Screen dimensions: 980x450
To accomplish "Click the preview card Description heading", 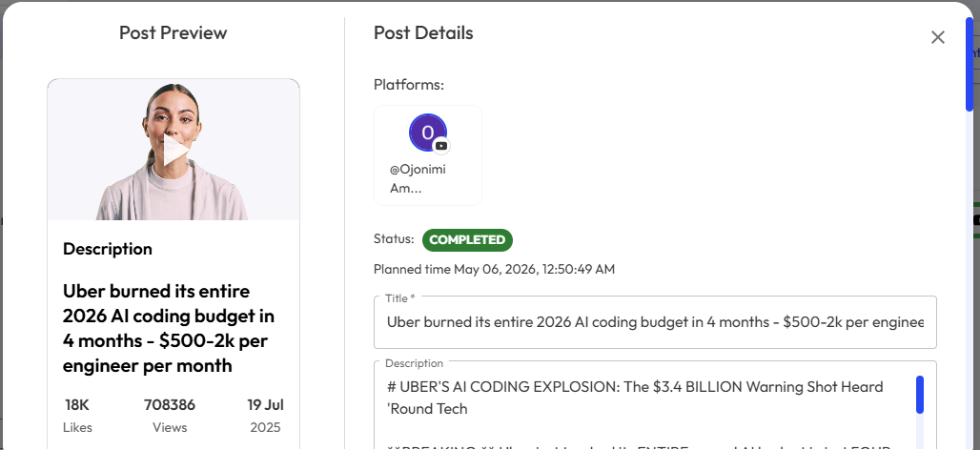I will [x=108, y=249].
